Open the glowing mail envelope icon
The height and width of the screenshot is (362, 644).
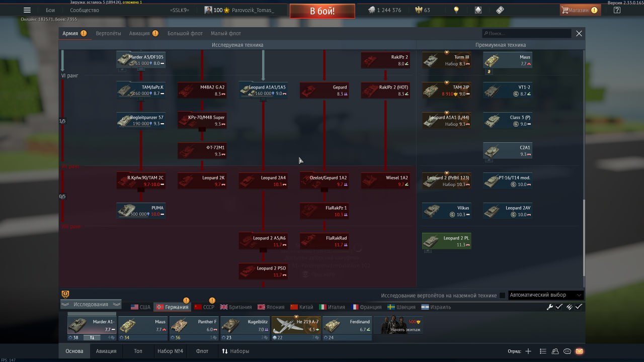click(x=580, y=351)
